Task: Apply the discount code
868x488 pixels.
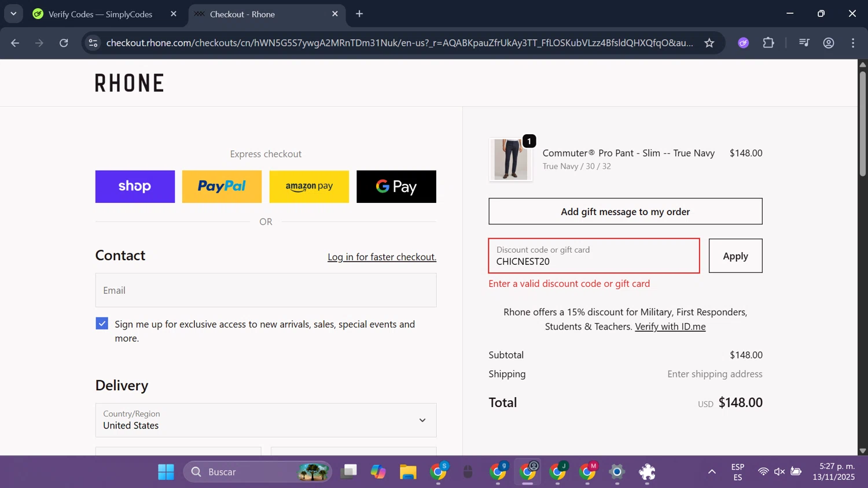Action: (x=735, y=256)
